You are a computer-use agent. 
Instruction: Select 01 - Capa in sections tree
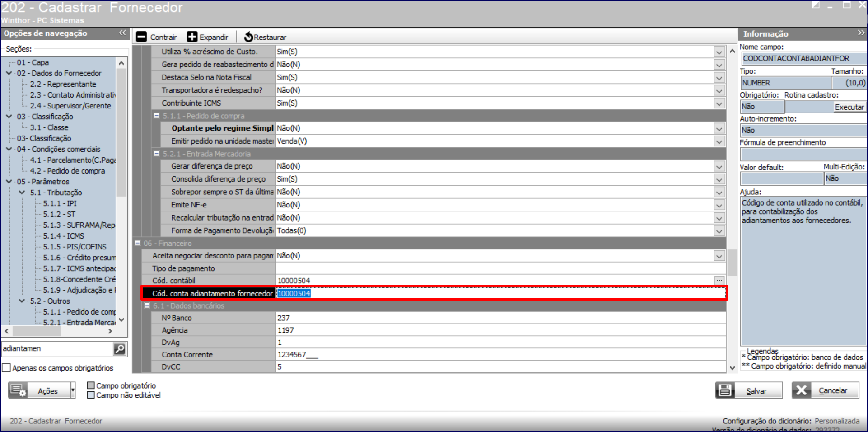tap(33, 62)
